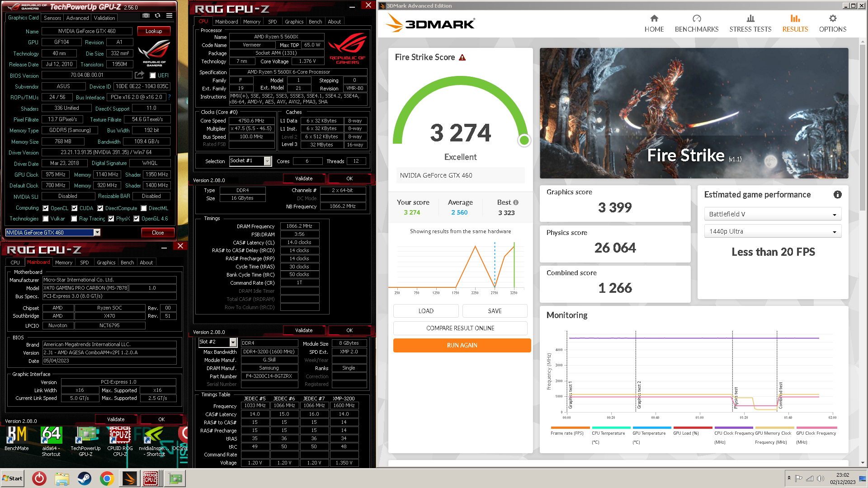Open CPUID ROG CPU-Z desktop shortcut
868x488 pixels.
pyautogui.click(x=120, y=441)
